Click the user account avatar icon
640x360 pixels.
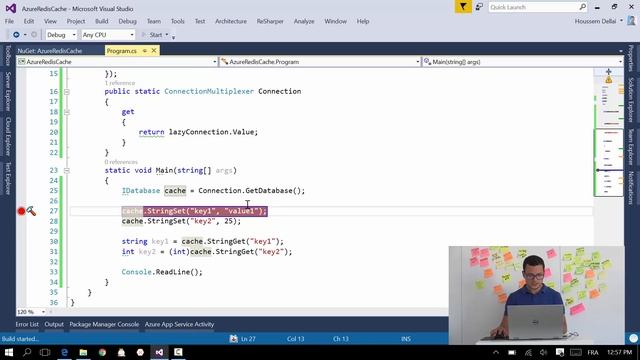pyautogui.click(x=631, y=21)
